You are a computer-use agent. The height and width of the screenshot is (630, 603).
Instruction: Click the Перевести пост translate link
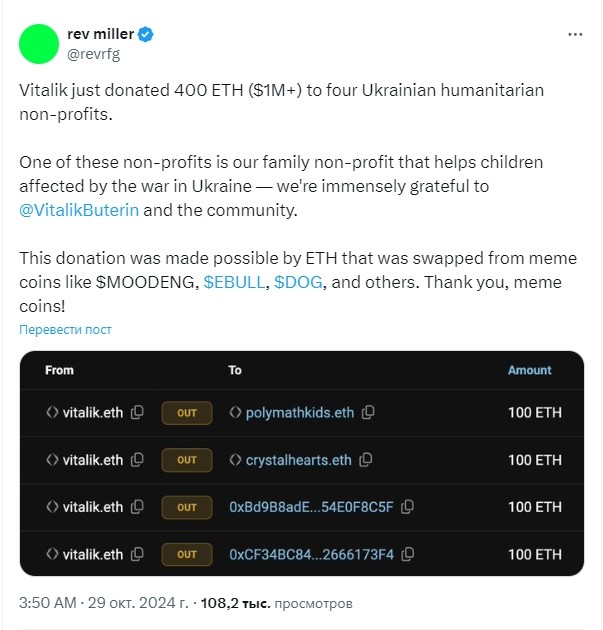65,329
